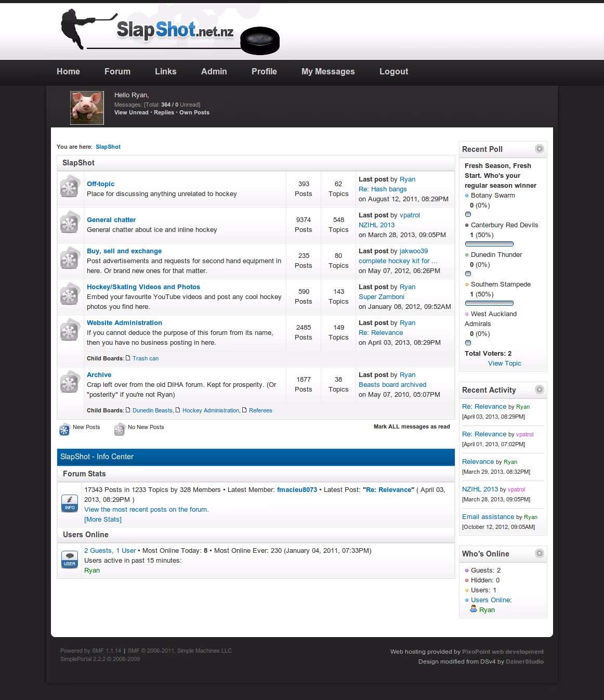Click the Forum Stats info icon

point(70,503)
